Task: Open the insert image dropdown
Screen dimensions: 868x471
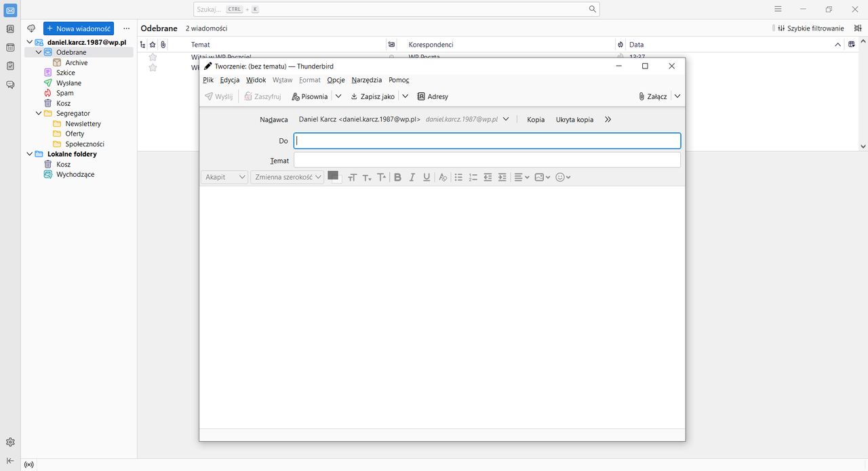Action: (542, 177)
